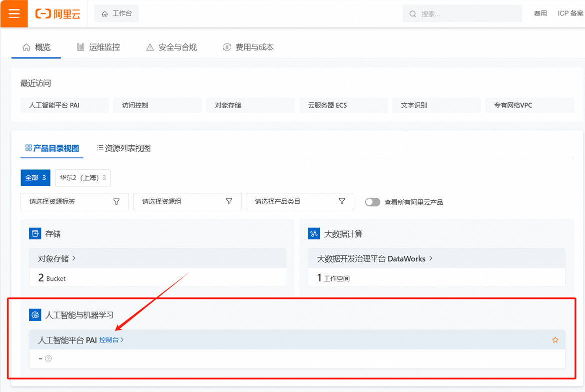Open recent visit 对象存储
The height and width of the screenshot is (392, 585).
pos(250,105)
